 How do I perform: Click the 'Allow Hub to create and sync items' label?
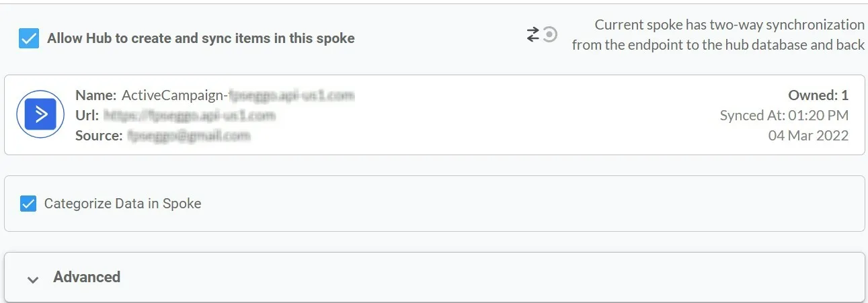pyautogui.click(x=200, y=38)
